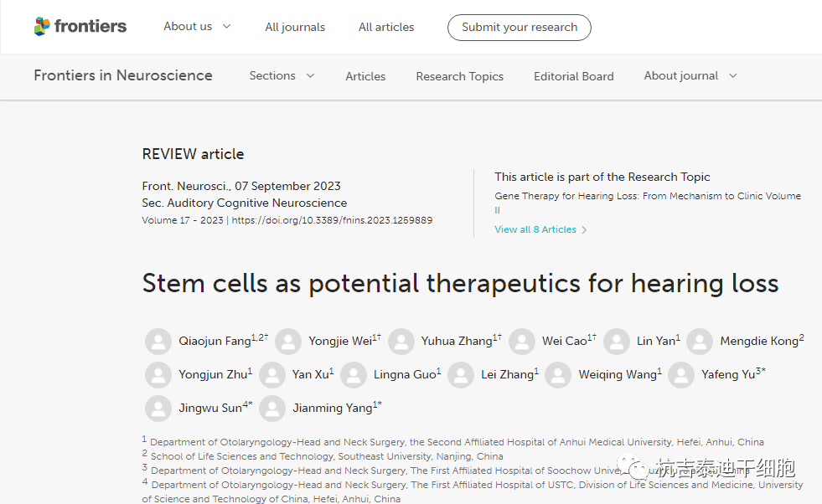
Task: Click Mengdie Kong's avatar icon
Action: click(700, 342)
